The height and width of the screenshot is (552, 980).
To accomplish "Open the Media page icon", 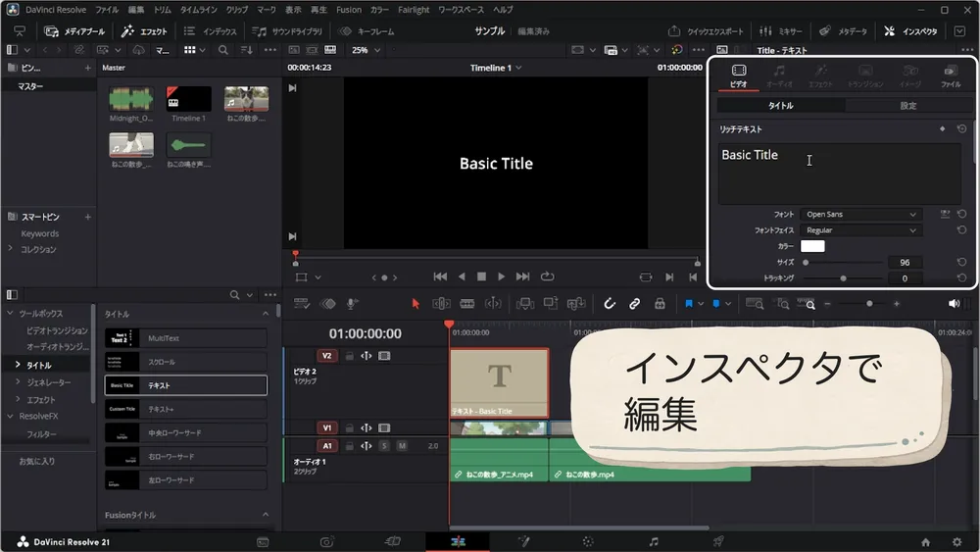I will click(263, 542).
